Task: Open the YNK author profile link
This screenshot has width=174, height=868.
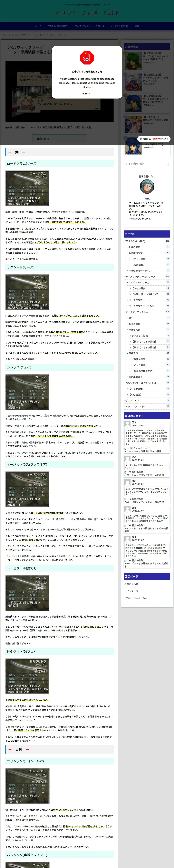Action: tap(147, 198)
